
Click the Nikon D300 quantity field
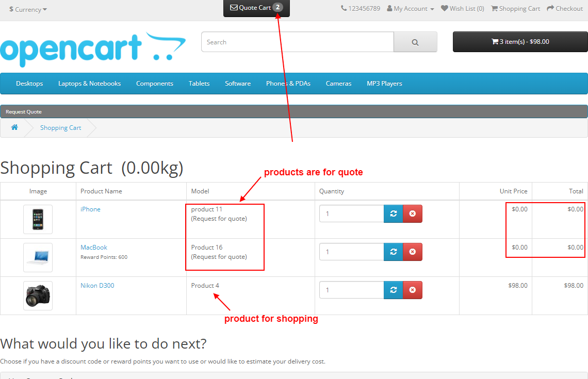click(351, 290)
